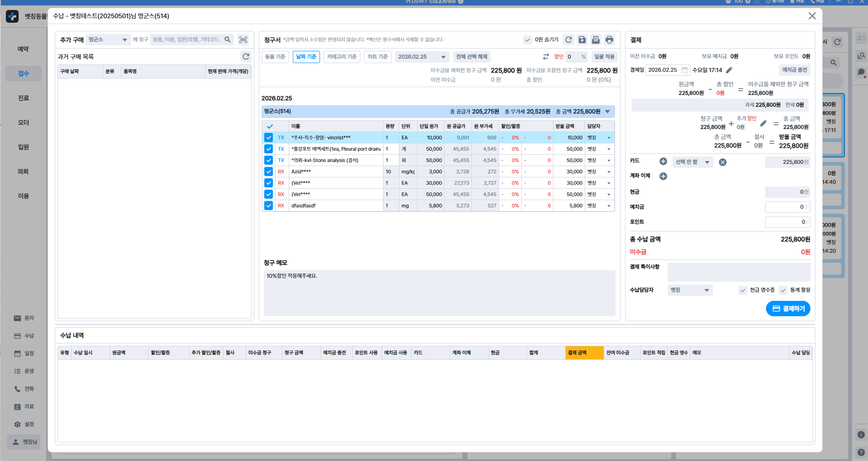
Task: Select the 동물 기준 grouping tab
Action: [x=275, y=57]
